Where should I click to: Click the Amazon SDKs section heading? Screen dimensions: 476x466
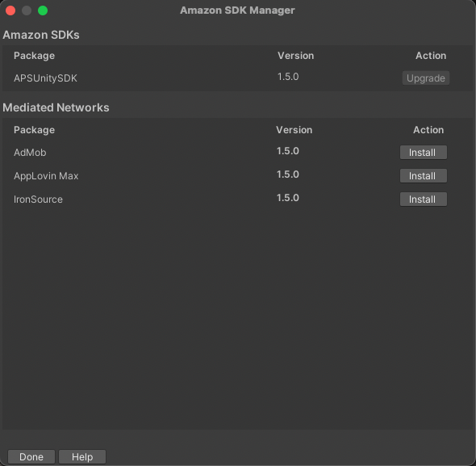coord(41,35)
